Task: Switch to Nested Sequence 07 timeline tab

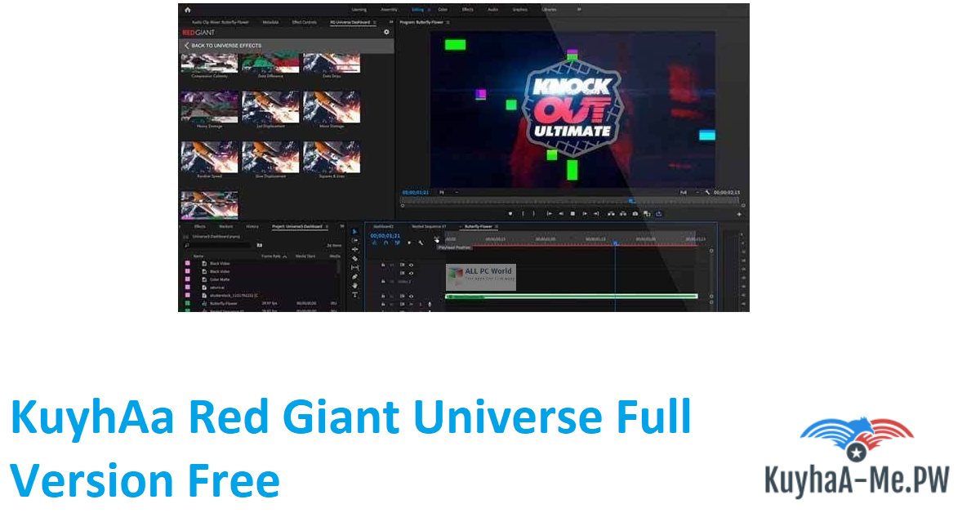Action: [429, 226]
